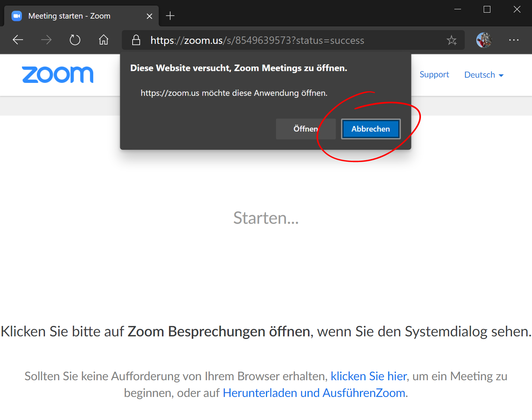This screenshot has height=420, width=532.
Task: Open the Support link
Action: tap(434, 74)
